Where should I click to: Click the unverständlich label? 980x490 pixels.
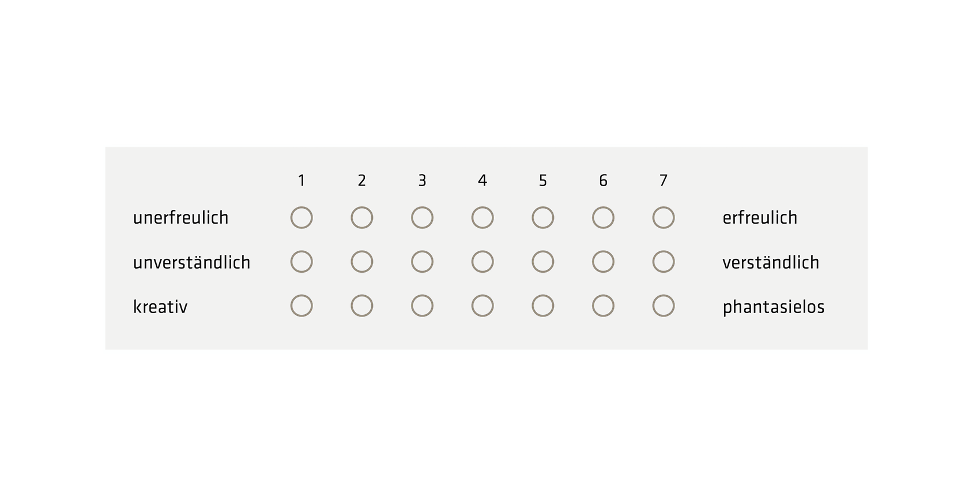point(191,262)
